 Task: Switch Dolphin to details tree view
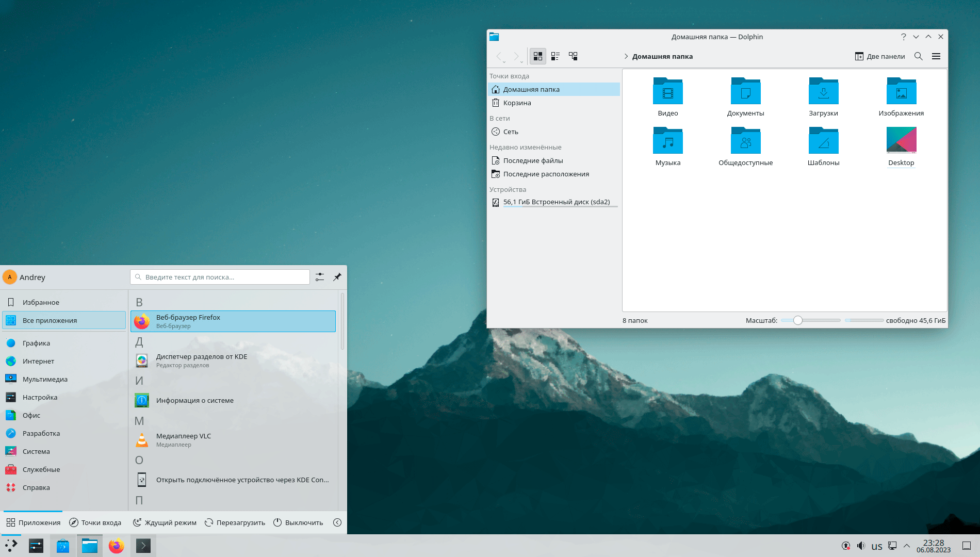coord(573,56)
